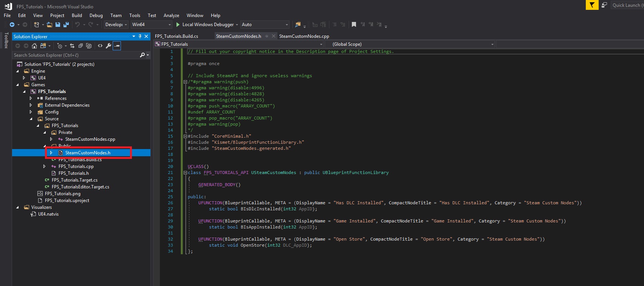Toggle the Preview Selected Items button
Image resolution: width=644 pixels, height=286 pixels.
coord(117,46)
